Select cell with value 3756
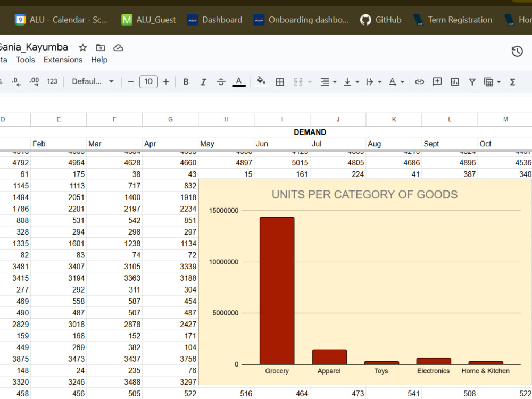Screen dimensions: 532x399 pyautogui.click(x=170, y=359)
